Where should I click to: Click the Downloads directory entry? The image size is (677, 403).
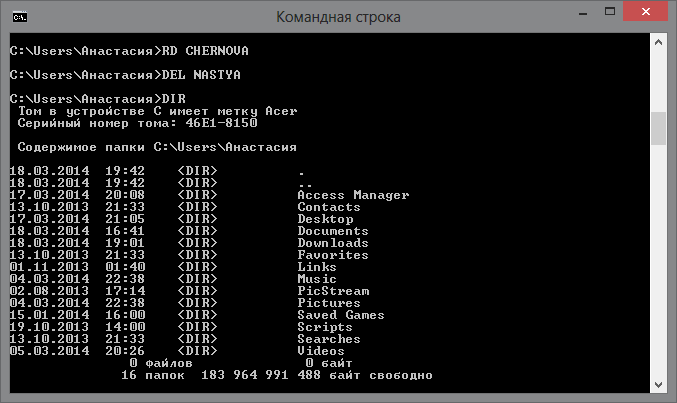(x=333, y=243)
